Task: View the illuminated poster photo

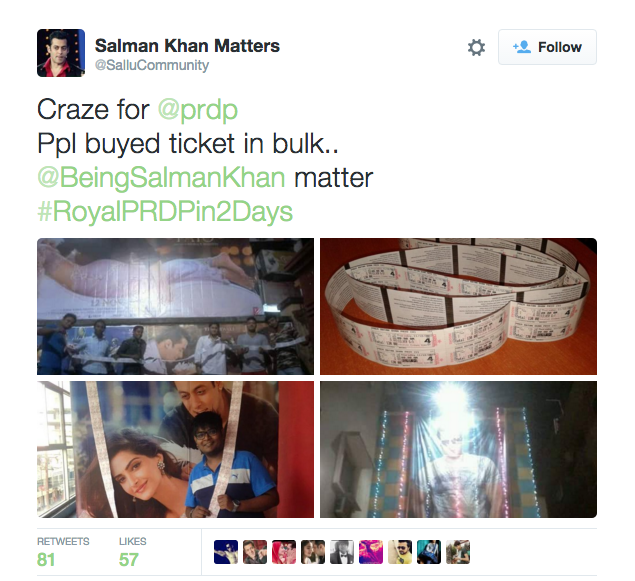Action: [458, 449]
